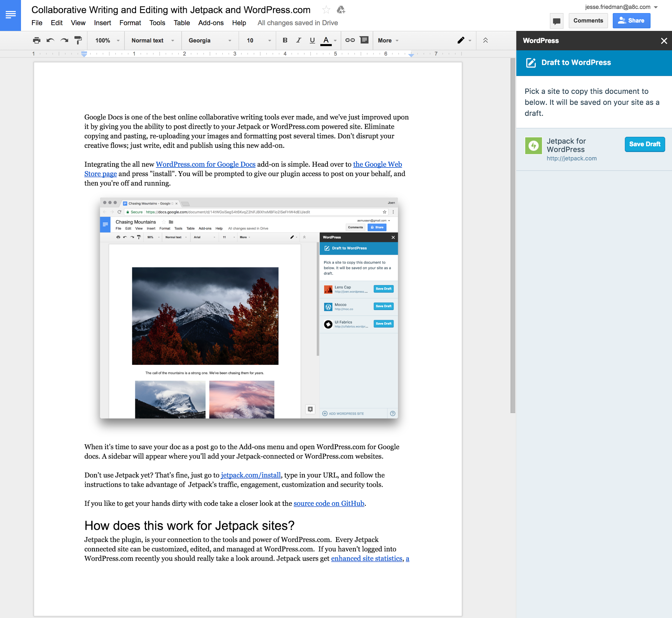Click the Add to Drive icon by the title

(341, 10)
